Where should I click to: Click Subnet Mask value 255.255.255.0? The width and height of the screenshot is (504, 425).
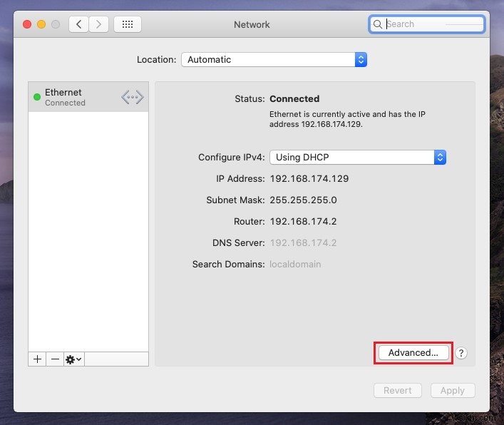[x=303, y=200]
